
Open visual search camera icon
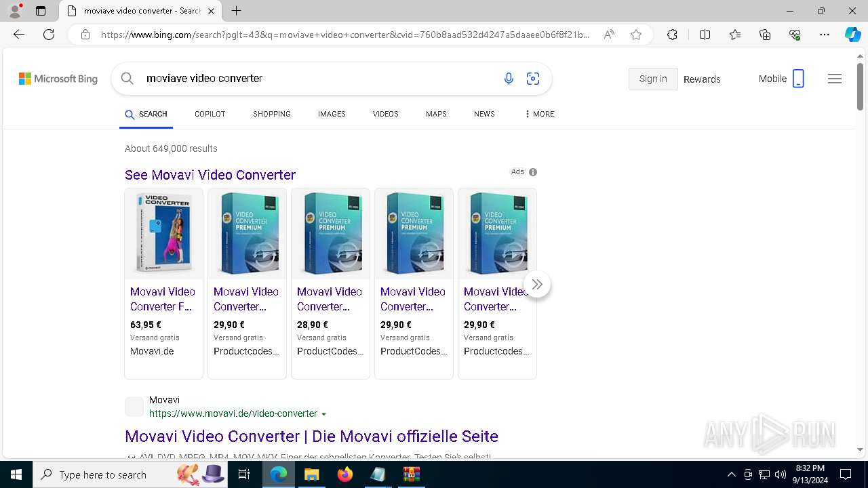pyautogui.click(x=533, y=79)
